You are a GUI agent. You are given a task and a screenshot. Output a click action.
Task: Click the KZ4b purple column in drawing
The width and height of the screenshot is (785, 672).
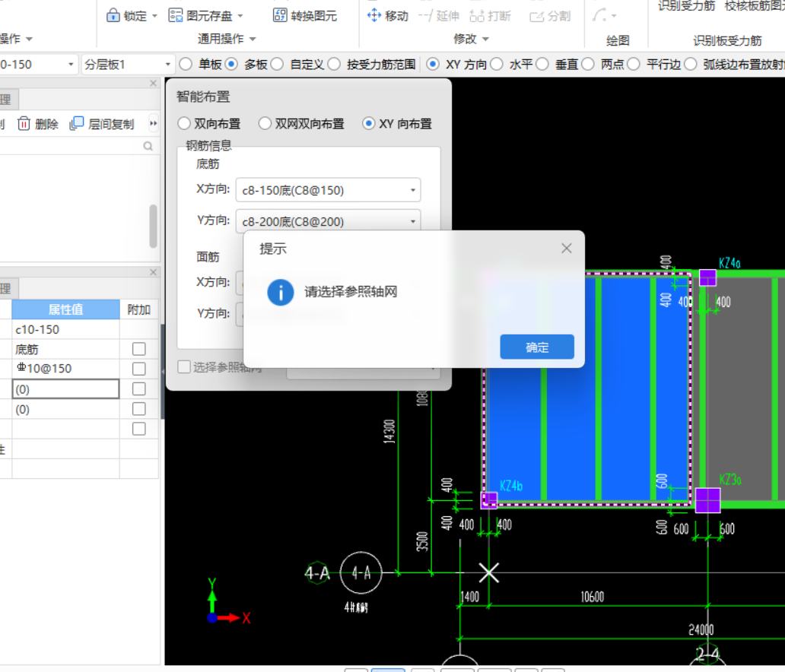(x=489, y=499)
